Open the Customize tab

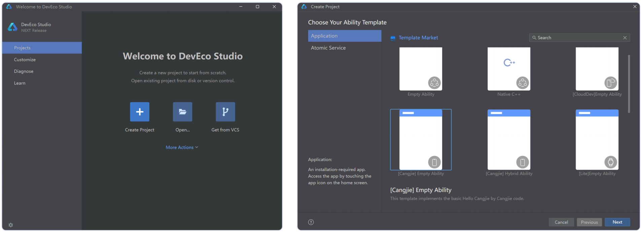pos(42,60)
